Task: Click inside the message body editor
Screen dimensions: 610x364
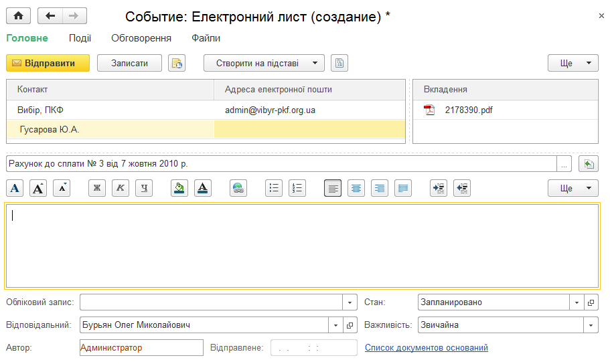Action: (302, 246)
